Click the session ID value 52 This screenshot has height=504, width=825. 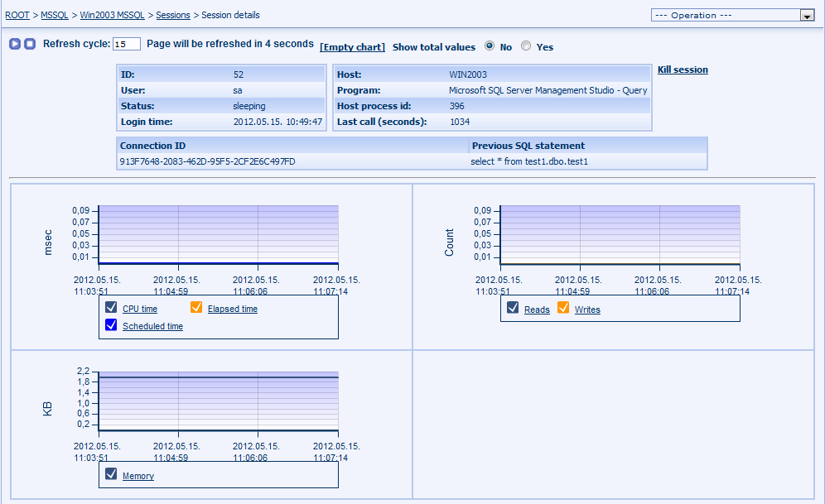(239, 74)
